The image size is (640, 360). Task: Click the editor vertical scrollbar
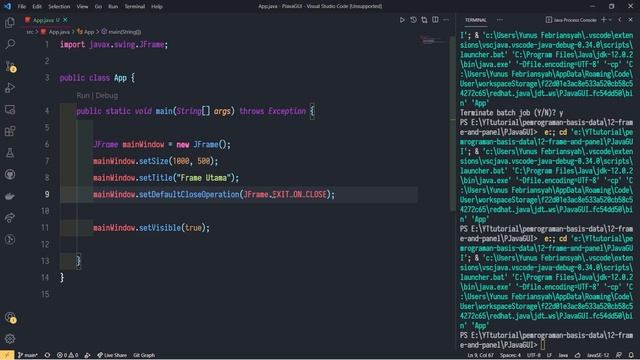tap(452, 123)
